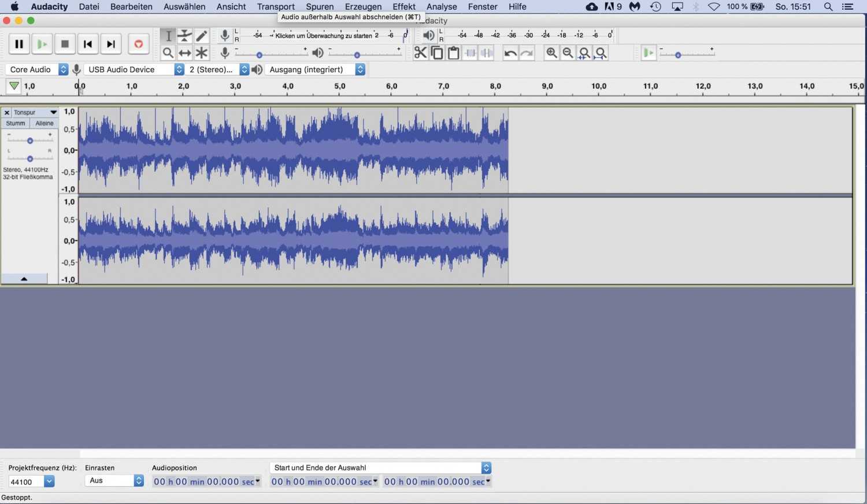Select the Multi-tool (asterisk)
This screenshot has height=504, width=867.
click(x=201, y=53)
